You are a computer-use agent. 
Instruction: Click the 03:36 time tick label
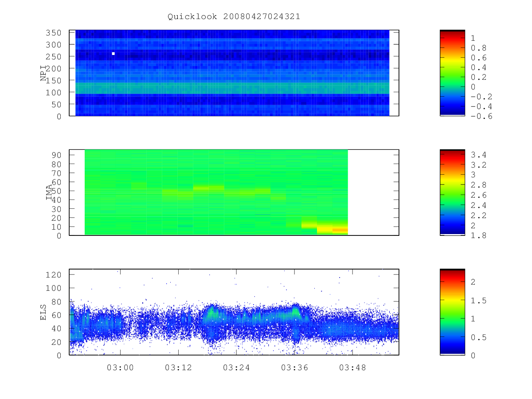point(294,368)
